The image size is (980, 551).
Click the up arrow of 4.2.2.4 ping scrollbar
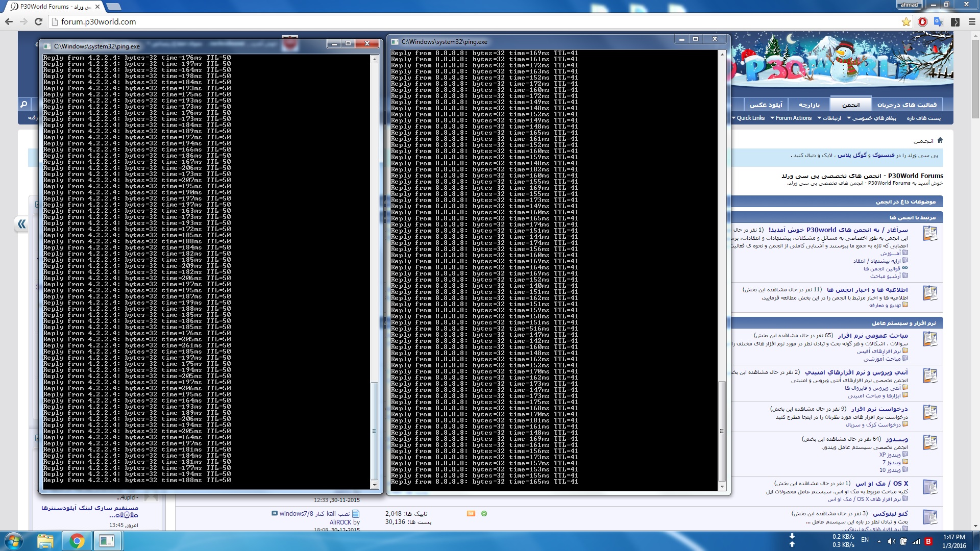coord(375,59)
